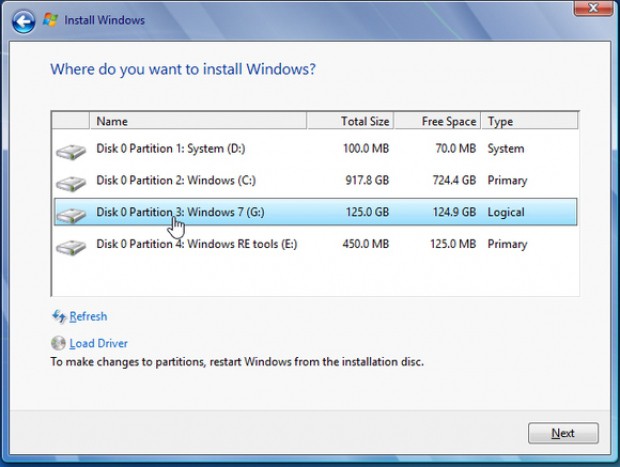The image size is (620, 467).
Task: Click the 100.0 MB total size value
Action: (366, 149)
